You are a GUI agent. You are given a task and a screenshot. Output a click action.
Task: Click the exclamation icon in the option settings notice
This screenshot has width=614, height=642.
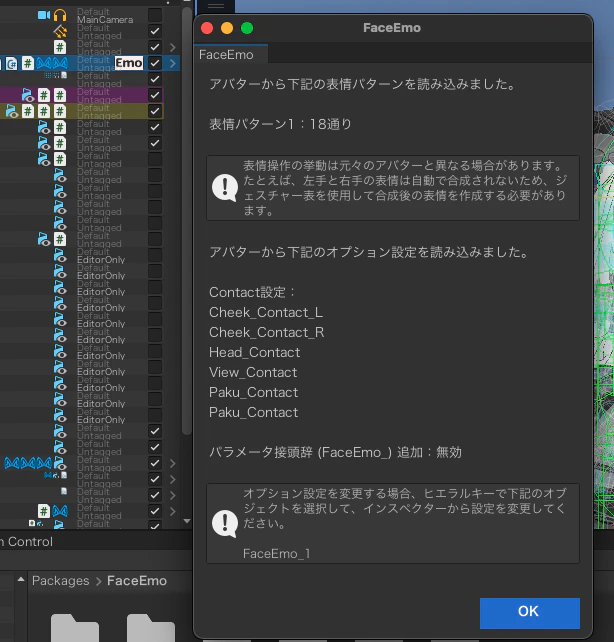(x=225, y=523)
